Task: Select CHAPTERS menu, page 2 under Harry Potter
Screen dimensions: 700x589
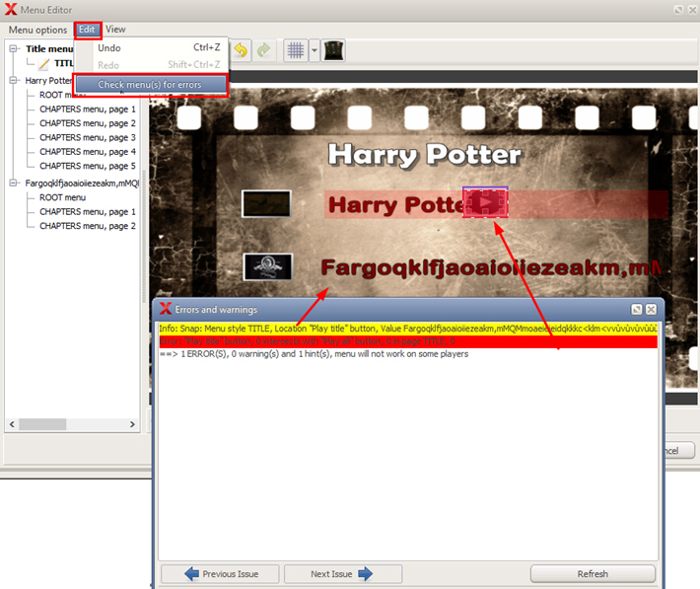Action: coord(88,123)
